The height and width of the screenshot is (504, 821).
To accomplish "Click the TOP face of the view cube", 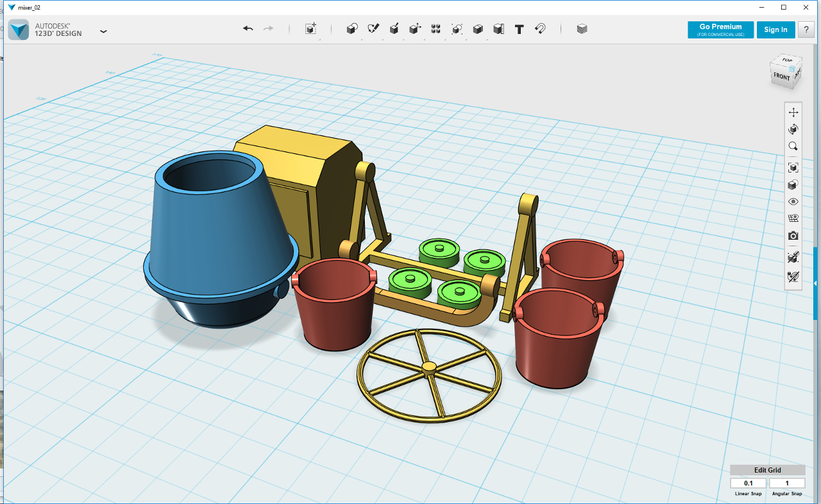I will [x=788, y=62].
